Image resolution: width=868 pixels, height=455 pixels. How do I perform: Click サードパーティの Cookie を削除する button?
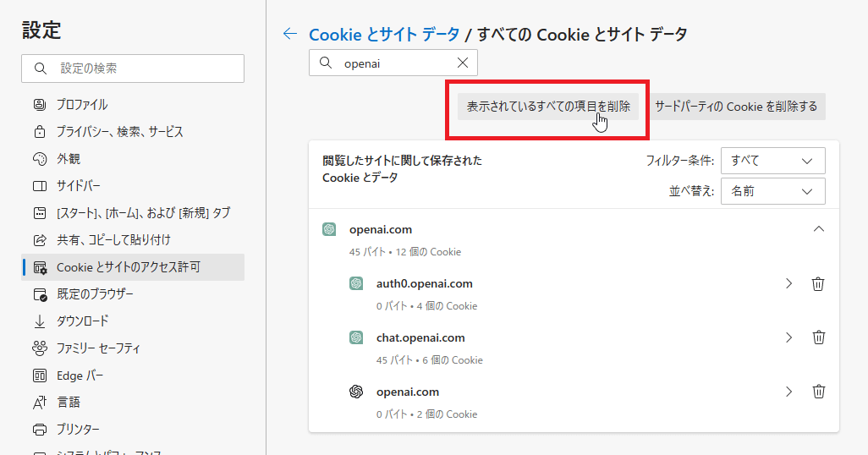[736, 107]
